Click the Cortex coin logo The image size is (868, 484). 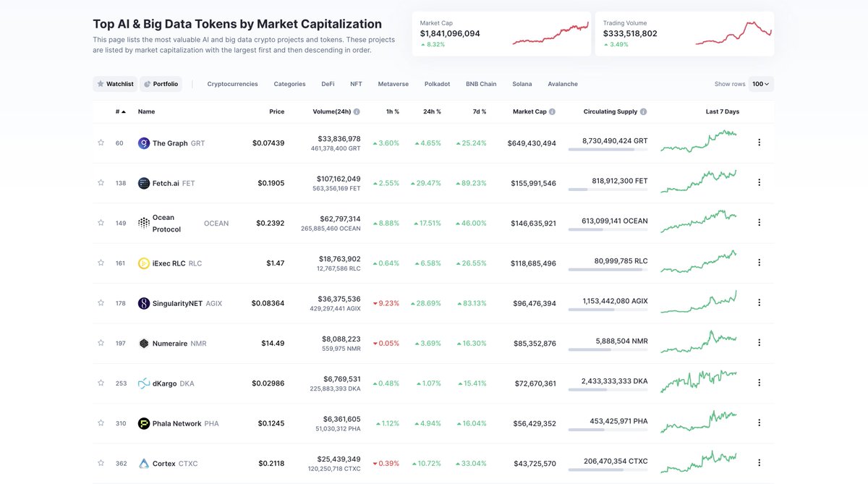(x=144, y=463)
